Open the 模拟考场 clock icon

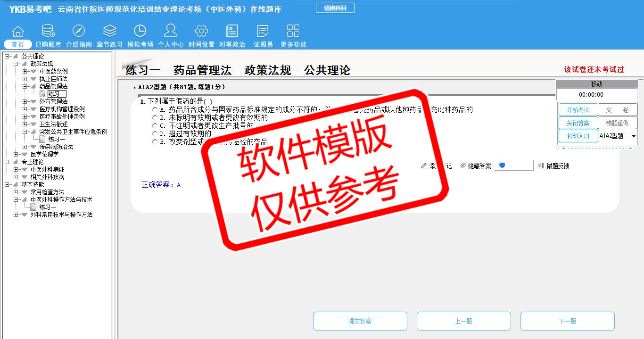pyautogui.click(x=140, y=32)
